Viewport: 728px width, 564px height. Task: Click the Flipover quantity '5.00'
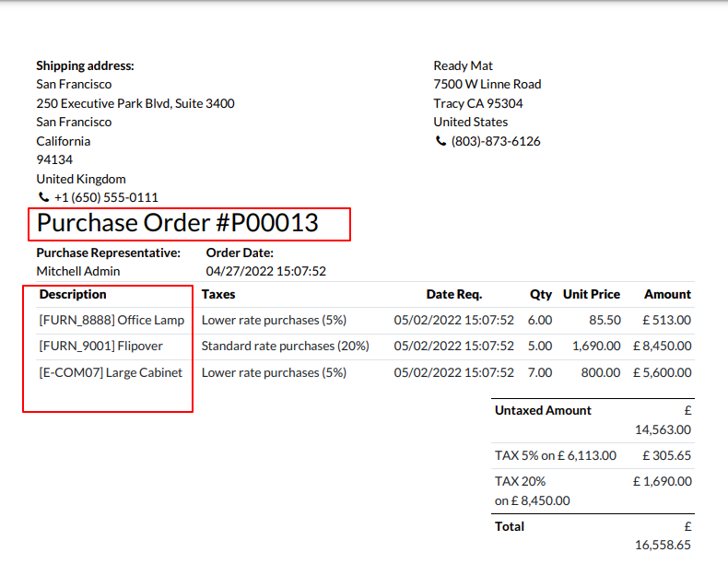540,347
